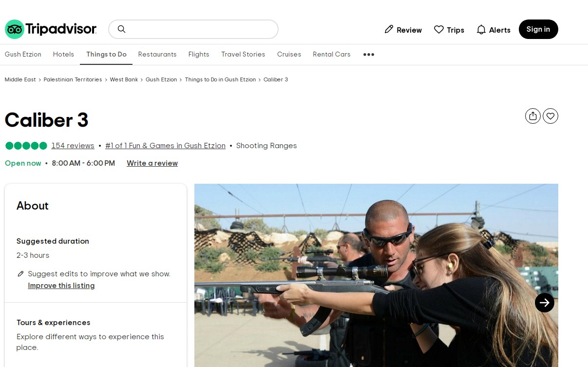Follow the Improve this listing link
Screen dimensions: 588x367
(x=61, y=286)
